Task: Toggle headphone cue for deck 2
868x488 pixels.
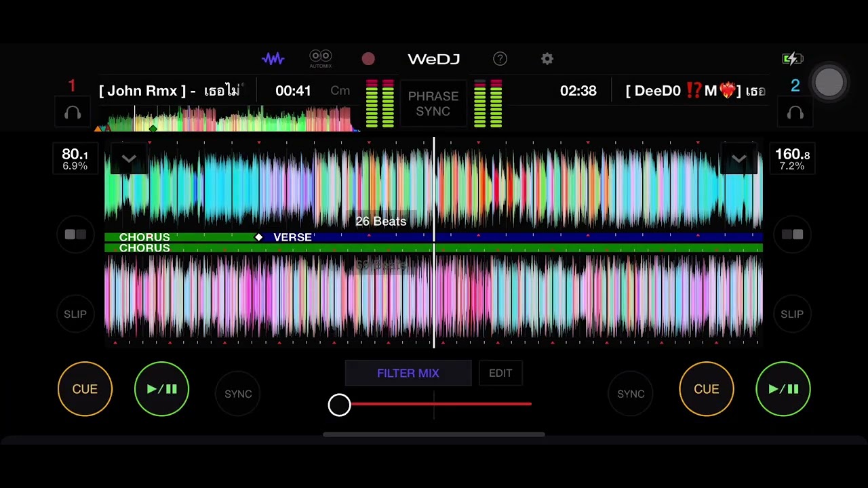Action: (x=795, y=113)
